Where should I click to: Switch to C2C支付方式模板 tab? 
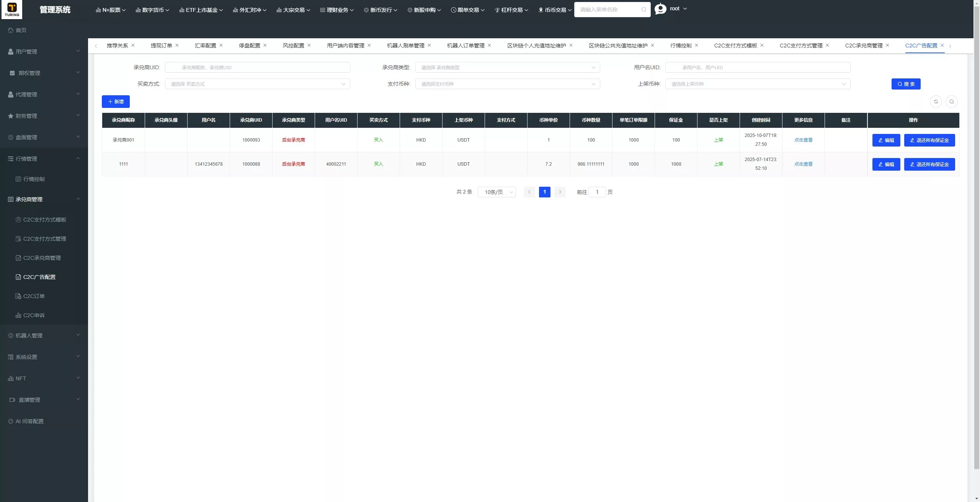point(735,46)
